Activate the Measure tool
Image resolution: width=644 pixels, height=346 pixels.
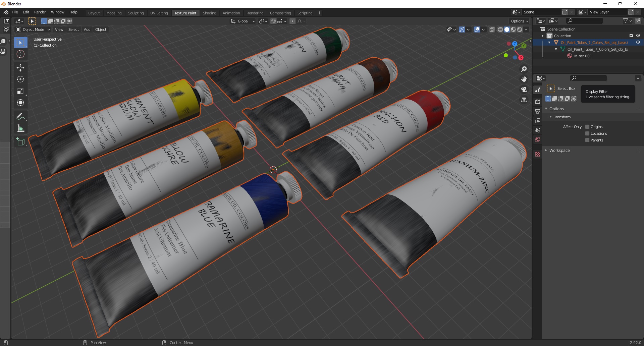(x=20, y=128)
